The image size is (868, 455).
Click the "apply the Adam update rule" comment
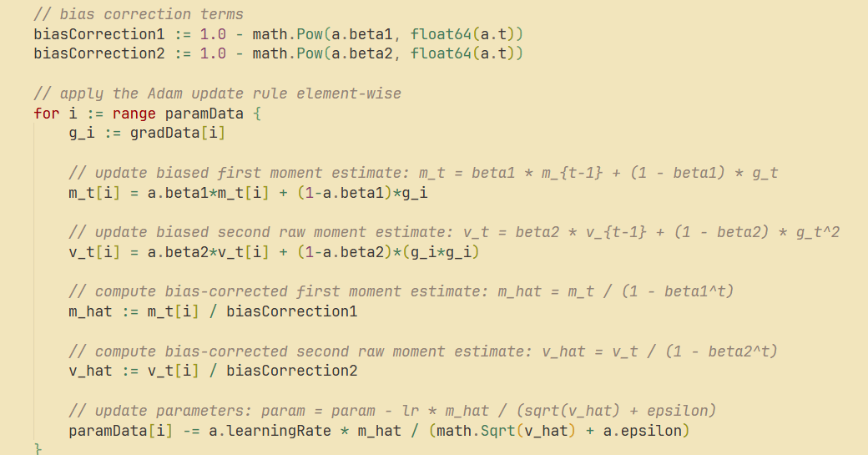coord(217,94)
